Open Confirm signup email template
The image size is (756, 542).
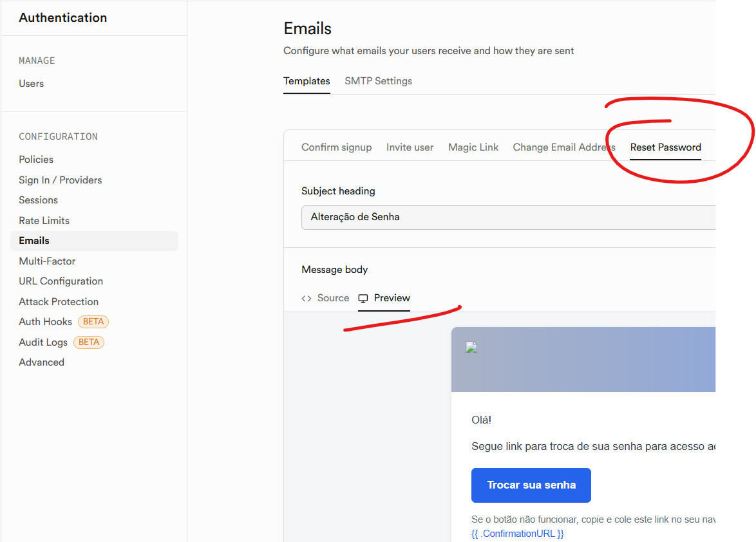(x=336, y=147)
